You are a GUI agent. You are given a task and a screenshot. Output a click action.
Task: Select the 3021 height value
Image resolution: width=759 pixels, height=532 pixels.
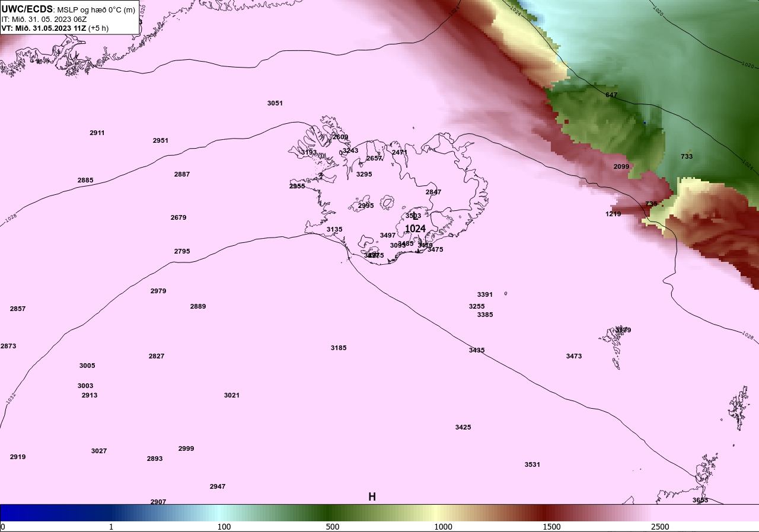pos(232,395)
